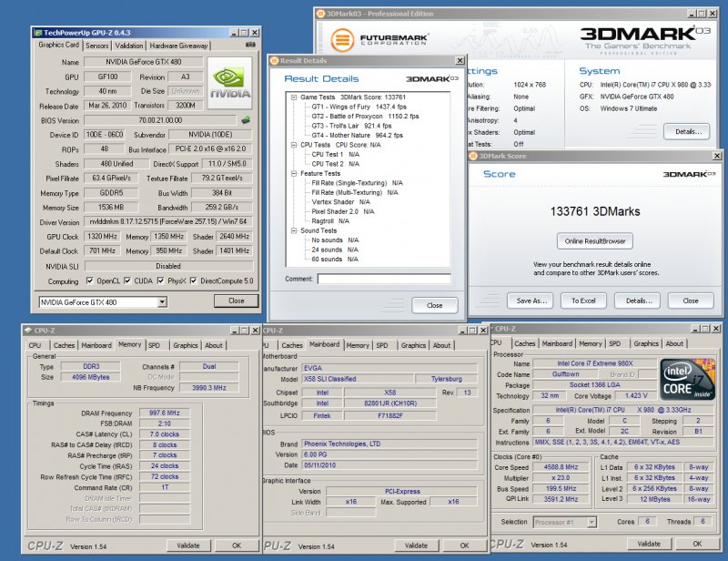
Task: Select the GT3 - Troll's Lair result
Action: pos(351,126)
